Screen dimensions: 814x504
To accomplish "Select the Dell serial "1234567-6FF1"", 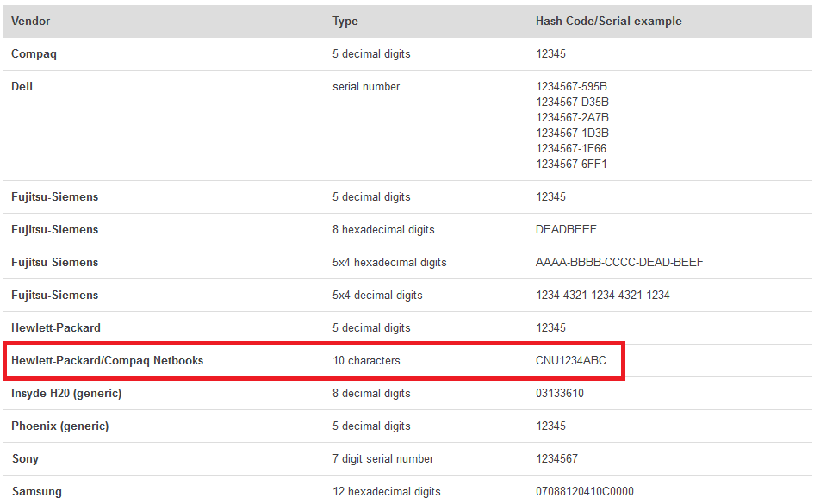I will (x=572, y=165).
